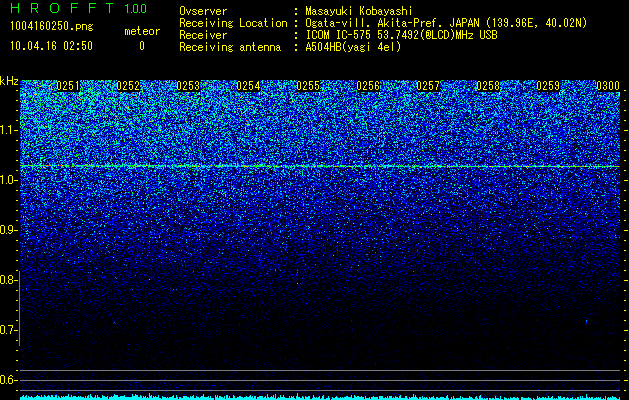Click the ICOM IC-575 receiver text
629x400 pixels.
(402, 35)
